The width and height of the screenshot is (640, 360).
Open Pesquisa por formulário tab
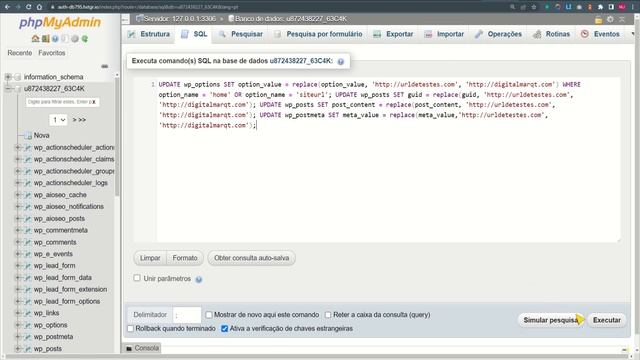pyautogui.click(x=318, y=34)
